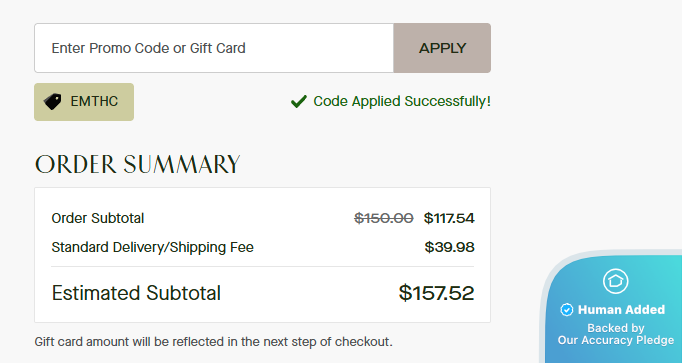Click the green checkmark success icon
Screen dimensions: 682x363
[x=299, y=101]
